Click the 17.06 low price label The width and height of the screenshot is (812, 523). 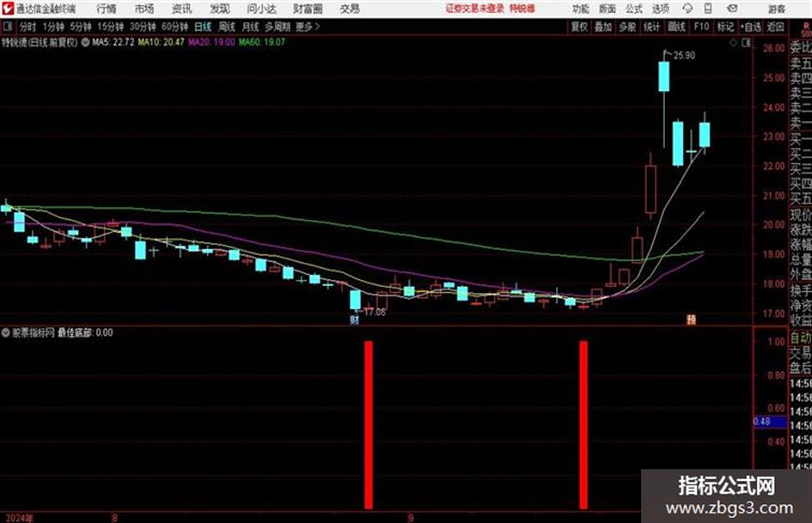[375, 312]
